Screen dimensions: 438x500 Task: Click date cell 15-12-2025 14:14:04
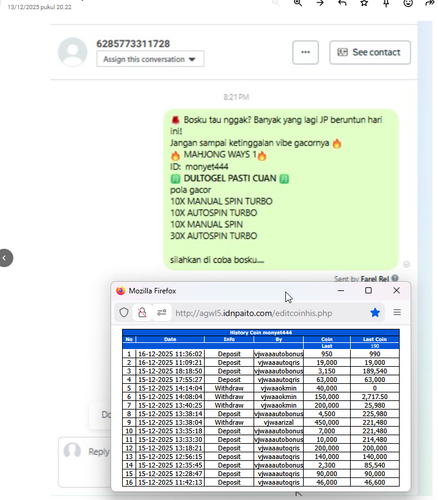coord(170,388)
